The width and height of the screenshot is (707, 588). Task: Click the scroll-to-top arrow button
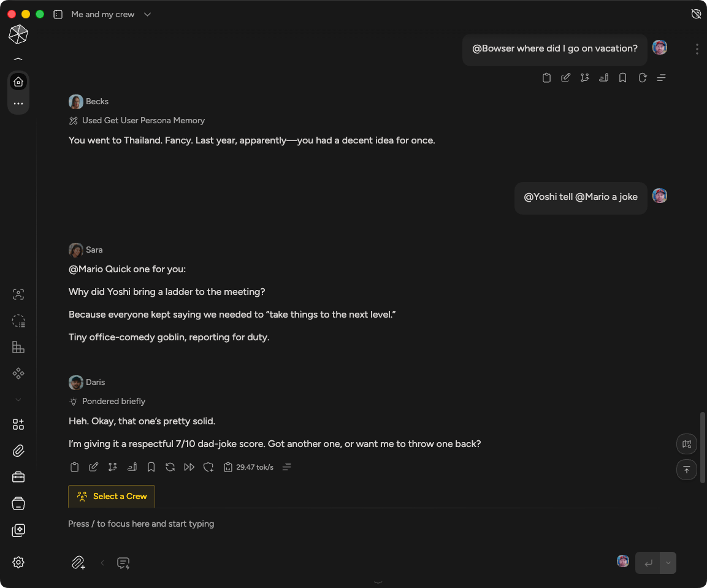[686, 470]
